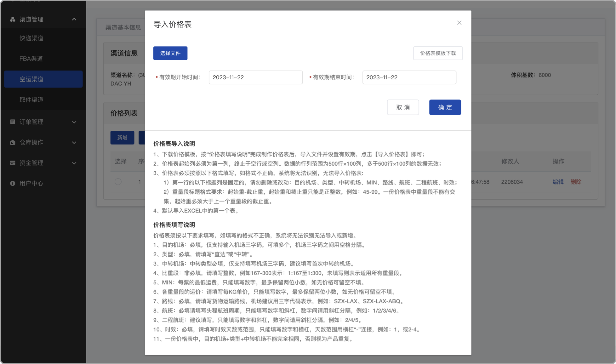Expand the 资金管理 menu

pyautogui.click(x=74, y=163)
